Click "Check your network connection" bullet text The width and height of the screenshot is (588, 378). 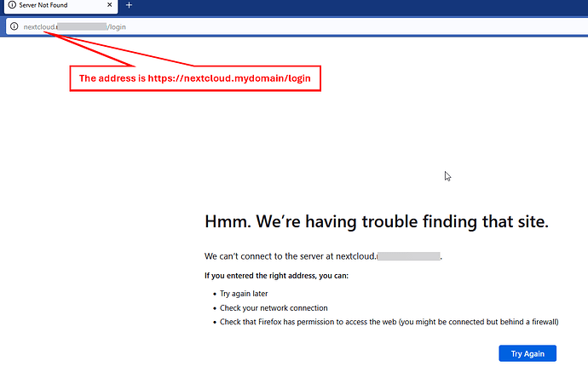point(274,308)
